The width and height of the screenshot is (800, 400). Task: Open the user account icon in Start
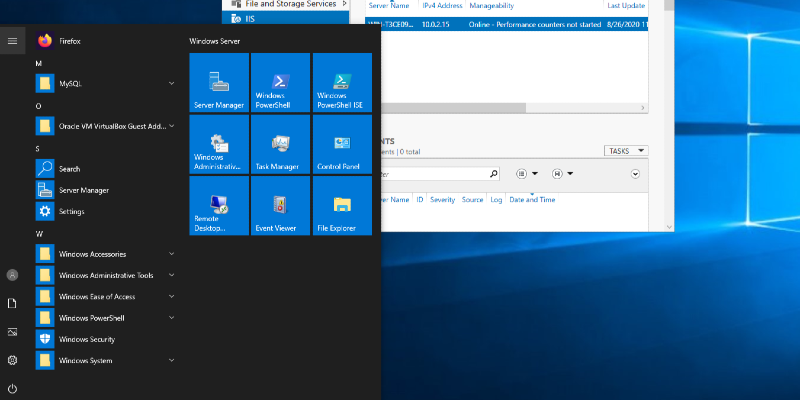click(x=12, y=275)
